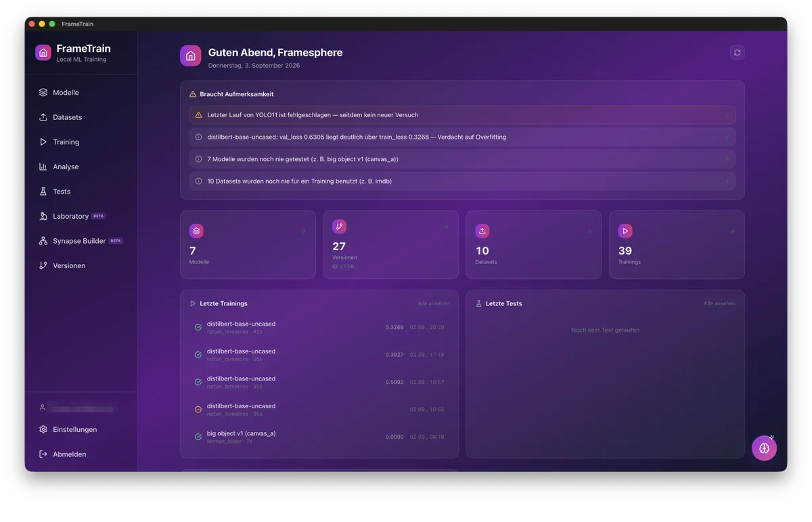Image resolution: width=812 pixels, height=522 pixels.
Task: Click the Versionen branch icon in sidebar
Action: pos(43,265)
